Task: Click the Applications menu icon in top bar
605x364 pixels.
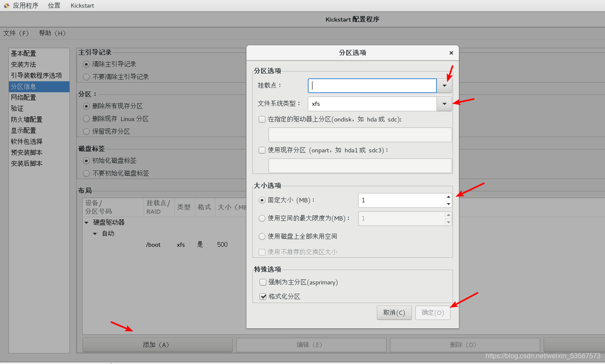Action: pos(6,6)
